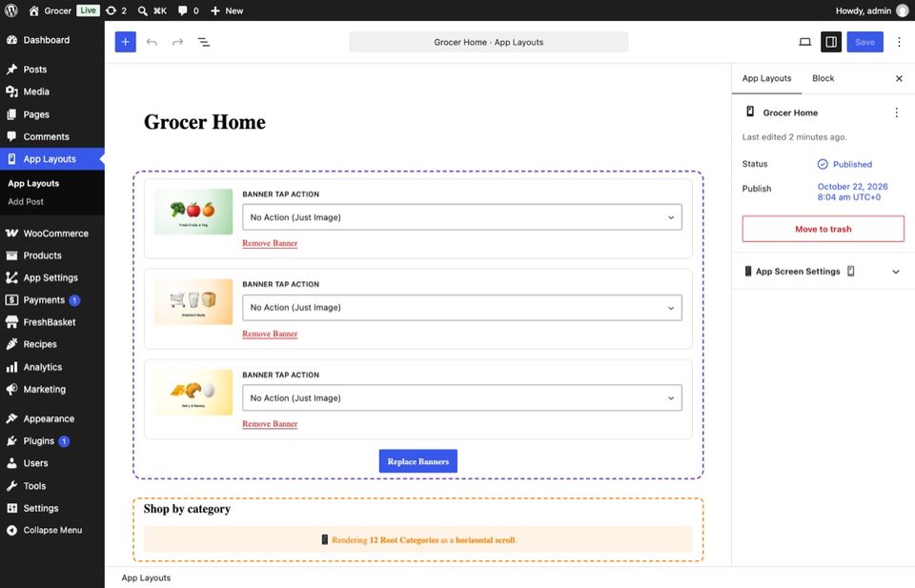Image resolution: width=915 pixels, height=588 pixels.
Task: Click the Replace Banners button
Action: pyautogui.click(x=417, y=461)
